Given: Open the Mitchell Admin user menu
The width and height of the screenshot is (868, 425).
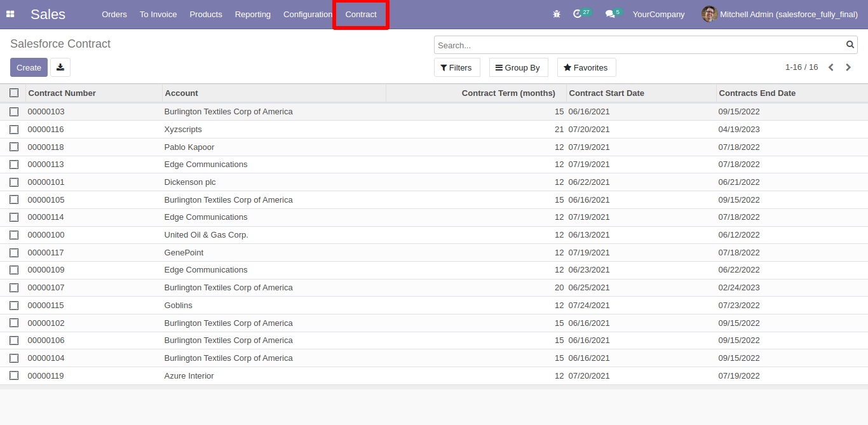Looking at the screenshot, I should [780, 14].
